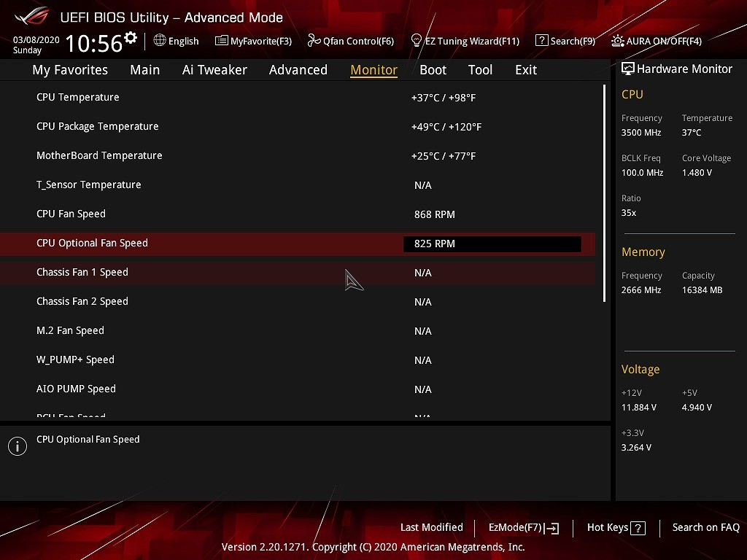The image size is (747, 560).
Task: Click the EzMode exit arrow icon
Action: click(x=551, y=528)
